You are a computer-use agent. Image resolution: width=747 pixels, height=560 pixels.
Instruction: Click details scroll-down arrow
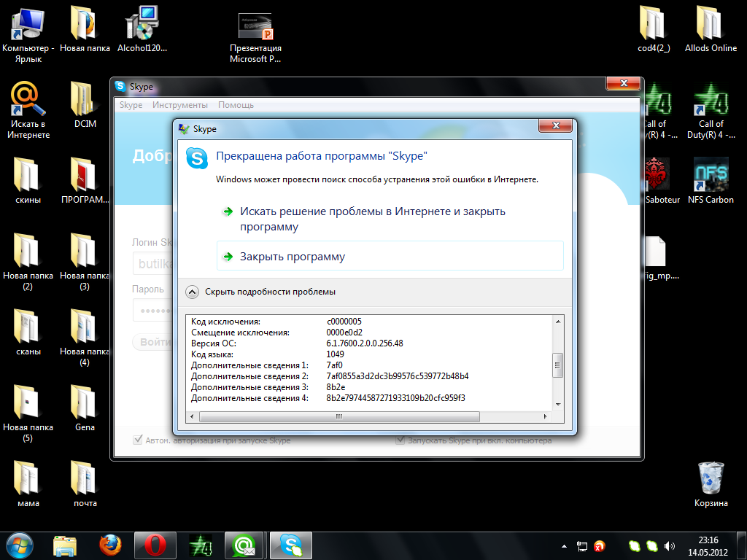click(x=558, y=404)
